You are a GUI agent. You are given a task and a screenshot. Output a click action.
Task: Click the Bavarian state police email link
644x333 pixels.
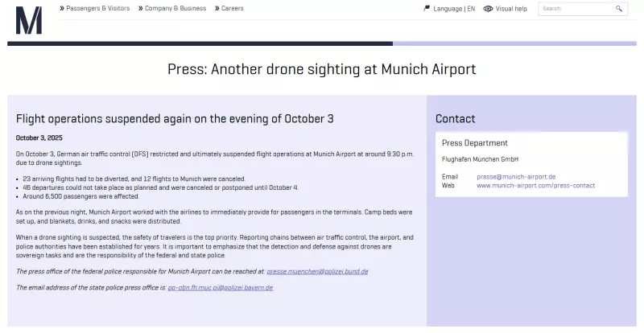[220, 287]
